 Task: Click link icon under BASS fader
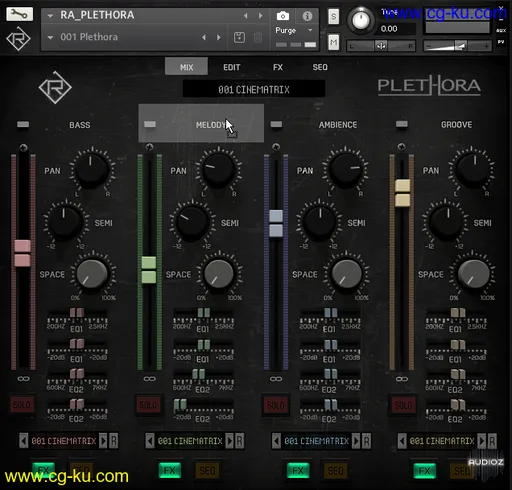click(23, 379)
